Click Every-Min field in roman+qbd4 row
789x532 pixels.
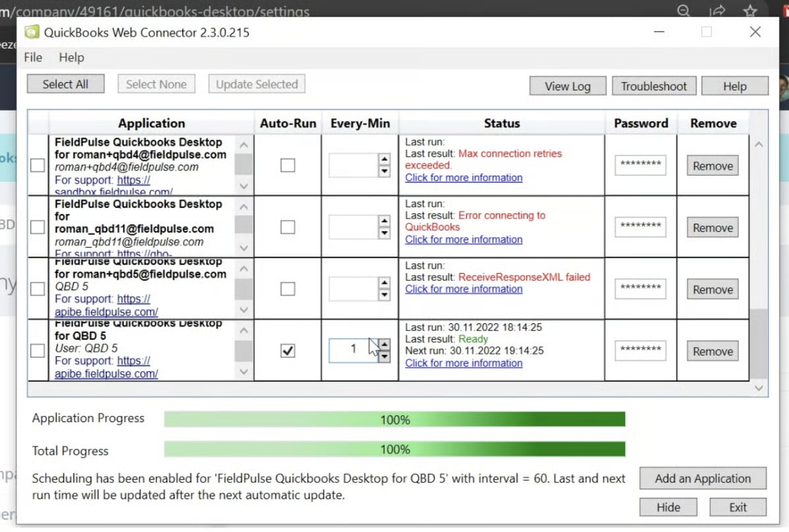pyautogui.click(x=353, y=165)
